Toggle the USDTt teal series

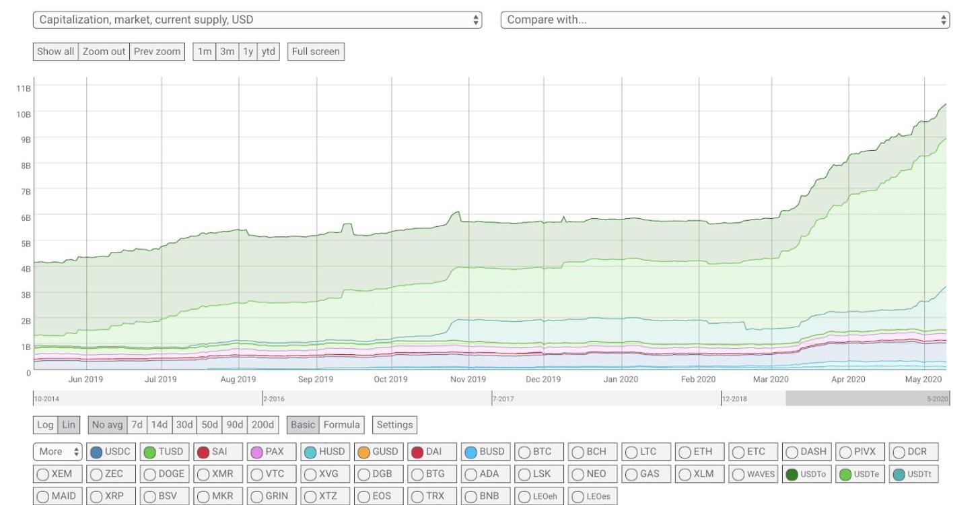913,474
